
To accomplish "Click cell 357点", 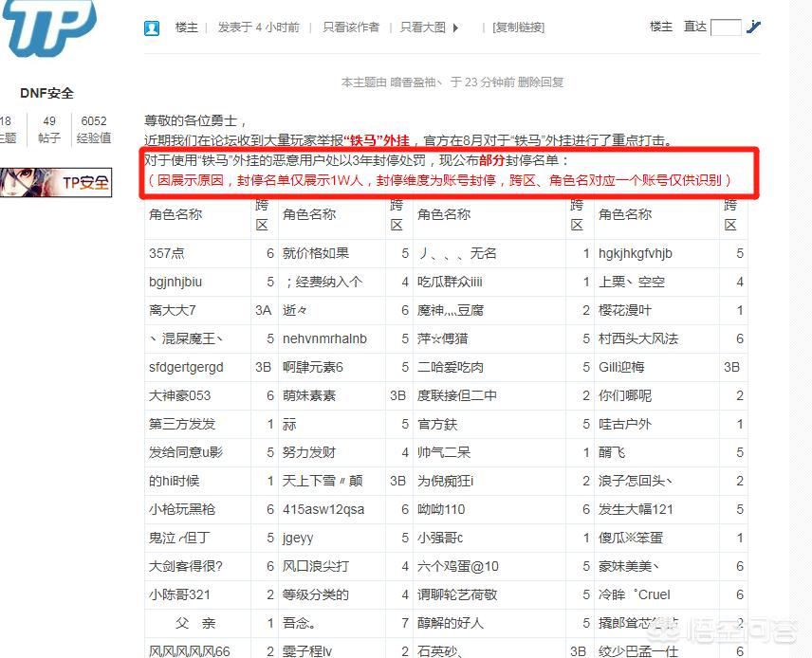I will pos(167,253).
